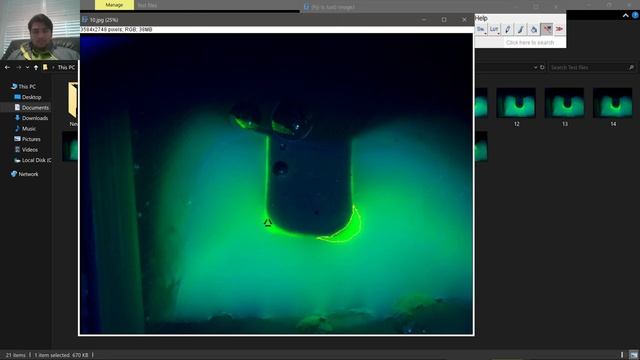
Task: Open the More Tools >> menu
Action: click(x=559, y=29)
